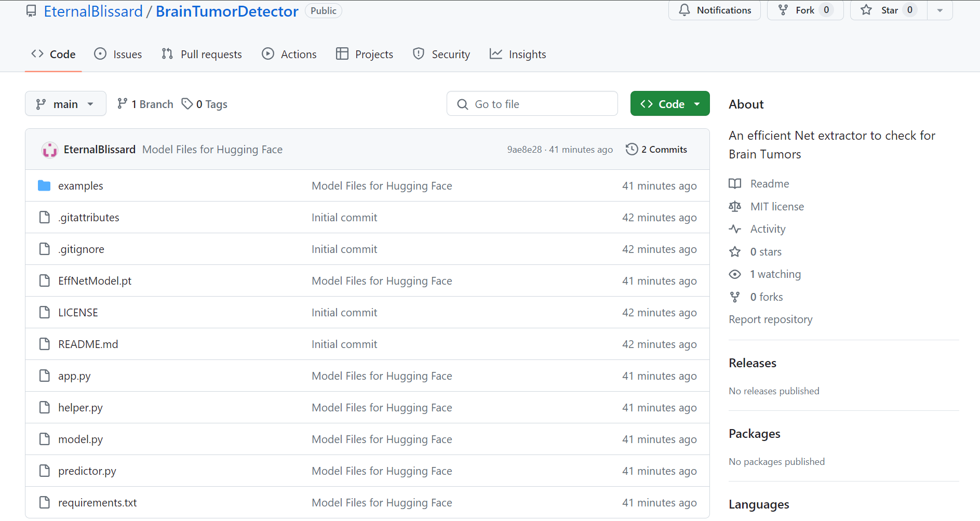Open the star list dropdown arrow
The width and height of the screenshot is (980, 521).
(x=940, y=10)
